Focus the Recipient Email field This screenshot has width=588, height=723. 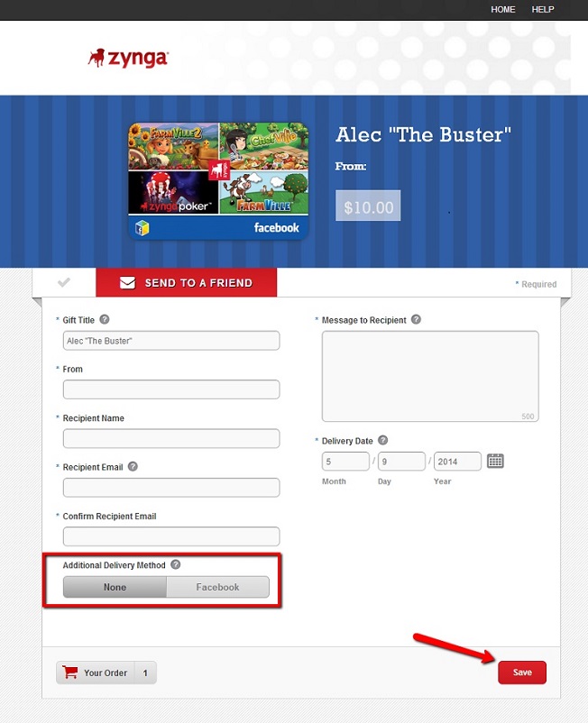coord(171,488)
